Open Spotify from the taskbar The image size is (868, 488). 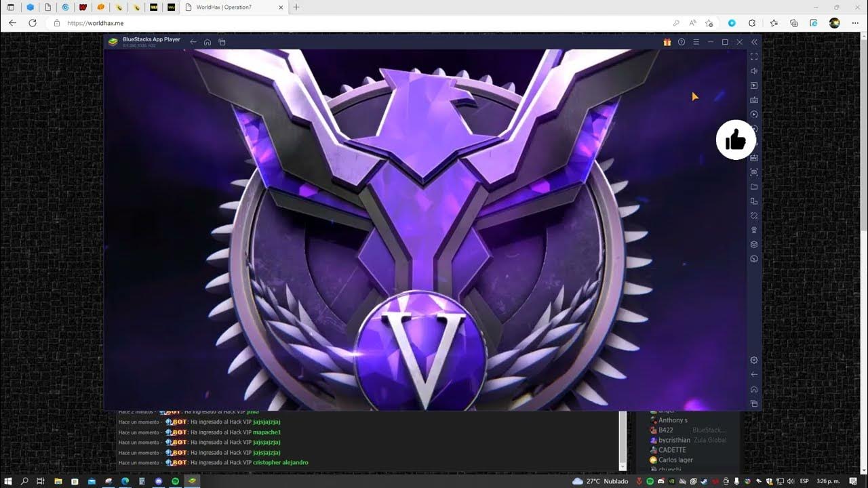(x=175, y=481)
